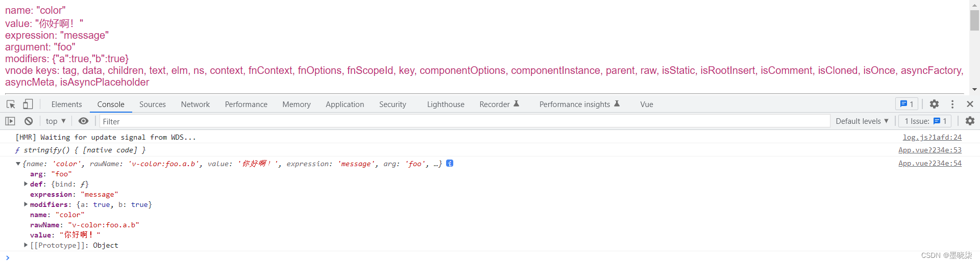980x264 pixels.
Task: Open the App.vue?234e:53 source link
Action: (930, 150)
